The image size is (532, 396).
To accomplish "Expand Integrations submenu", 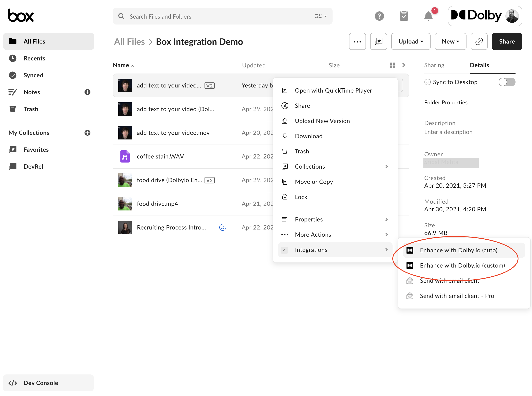I will pyautogui.click(x=335, y=250).
